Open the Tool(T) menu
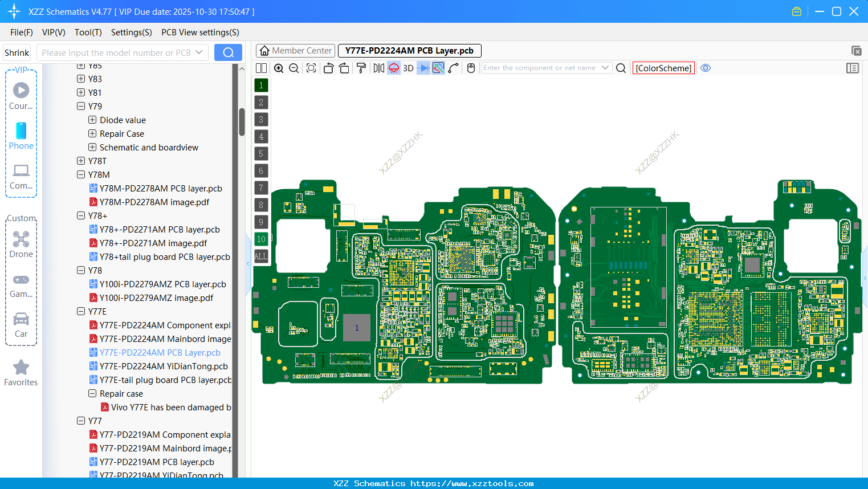 [x=88, y=32]
